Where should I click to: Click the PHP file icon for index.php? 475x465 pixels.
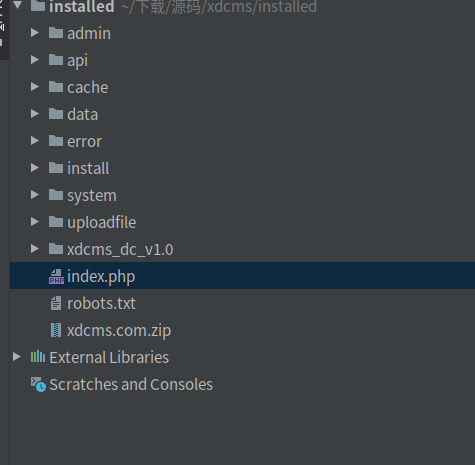pyautogui.click(x=56, y=277)
